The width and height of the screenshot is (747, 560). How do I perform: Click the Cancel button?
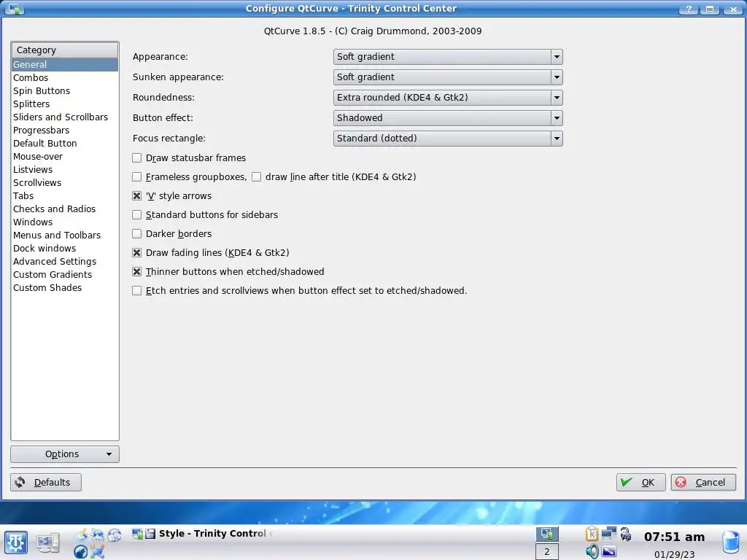(x=703, y=483)
